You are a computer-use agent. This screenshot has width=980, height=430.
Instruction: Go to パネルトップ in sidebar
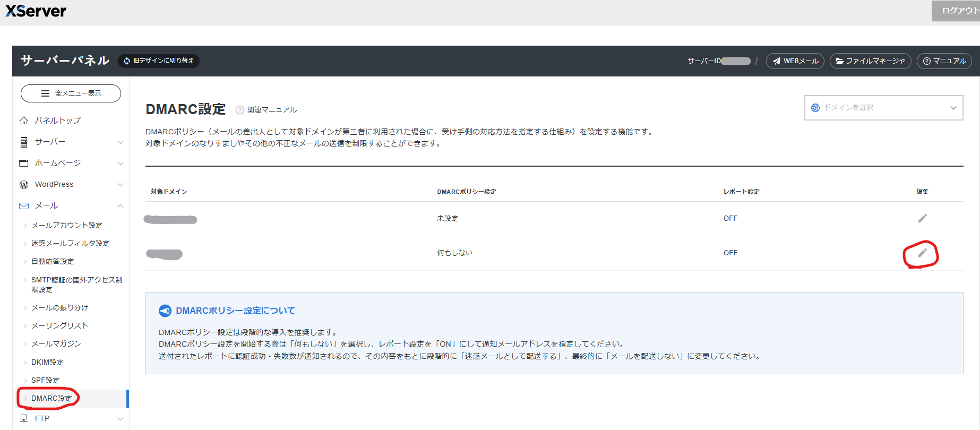coord(58,121)
